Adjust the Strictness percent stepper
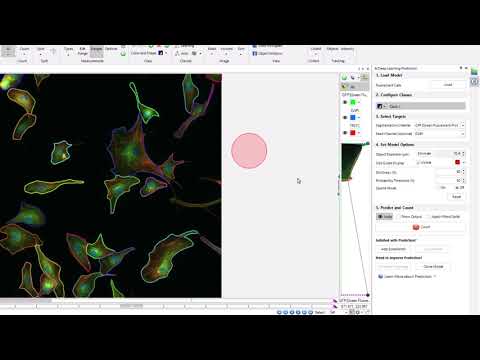This screenshot has height=360, width=480. (464, 172)
